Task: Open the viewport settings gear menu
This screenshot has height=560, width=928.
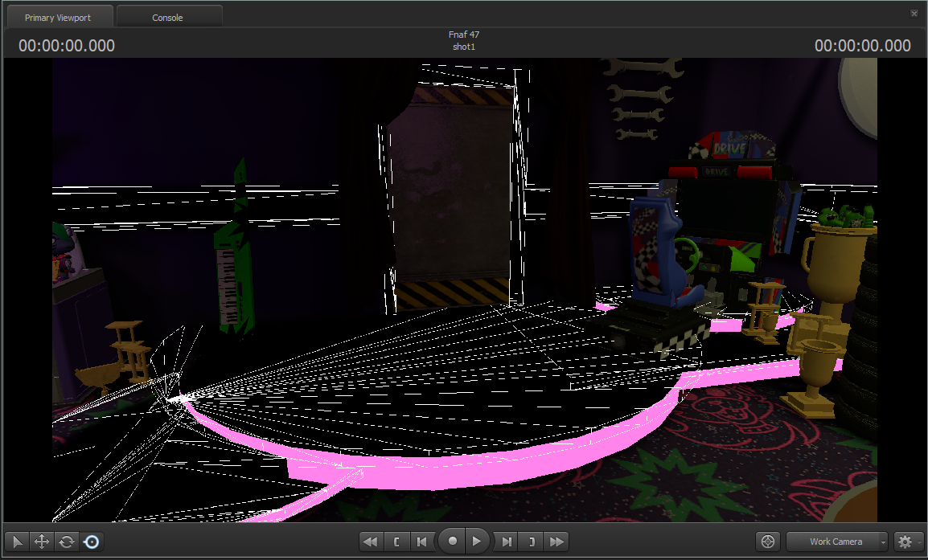Action: (908, 542)
